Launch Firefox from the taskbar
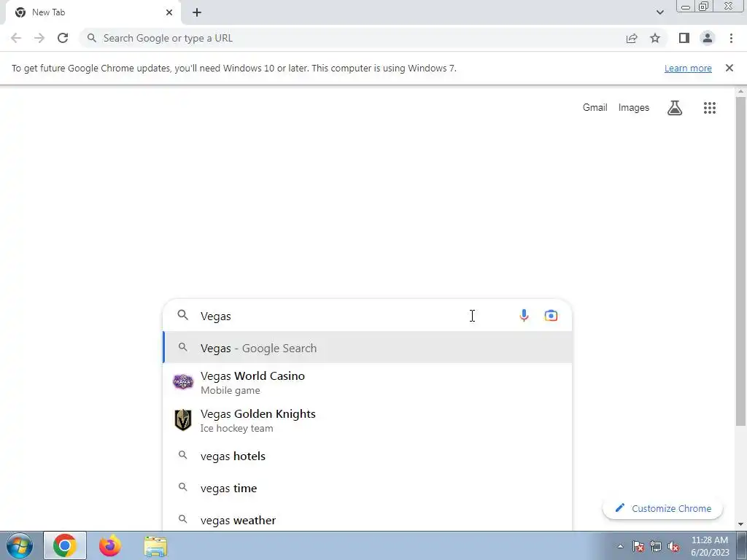The width and height of the screenshot is (747, 560). 110,545
